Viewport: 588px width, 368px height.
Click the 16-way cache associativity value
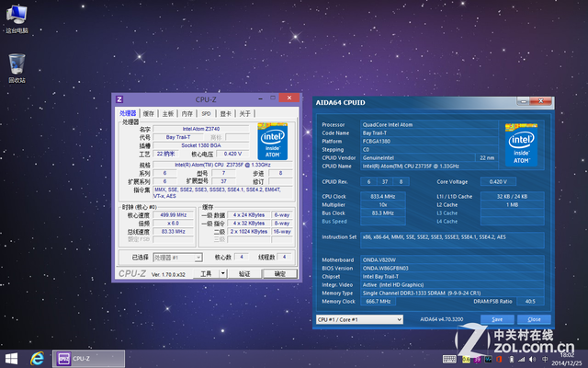click(282, 231)
